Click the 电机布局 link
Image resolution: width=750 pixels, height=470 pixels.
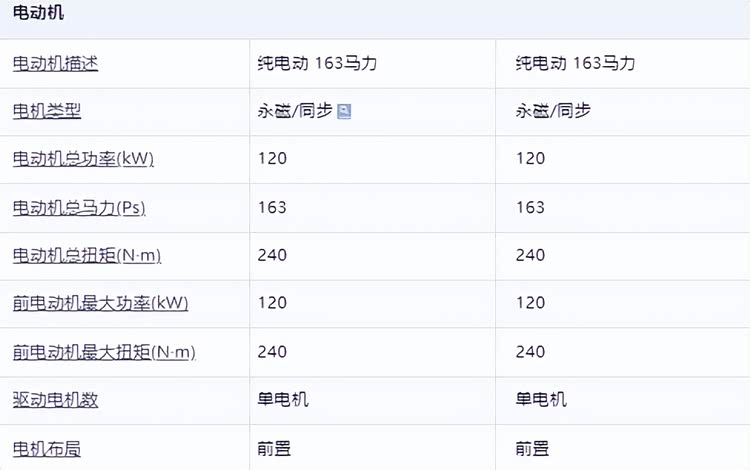(x=46, y=448)
